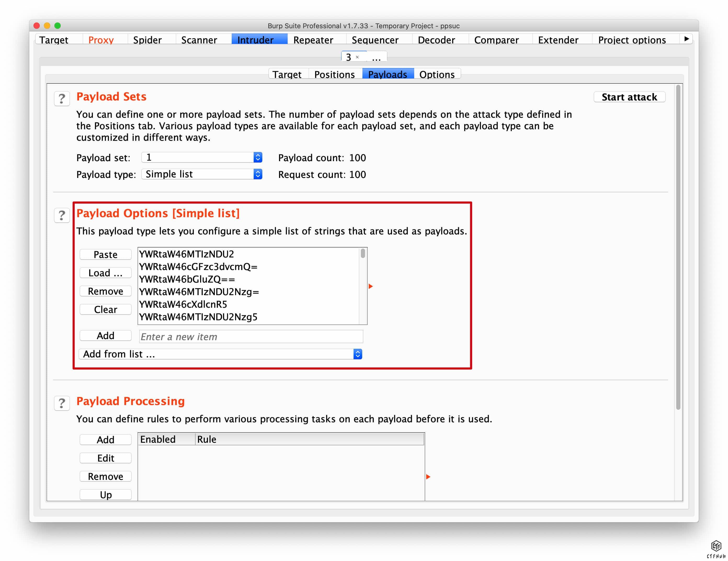The height and width of the screenshot is (561, 728).
Task: Open the Payload type dropdown
Action: pyautogui.click(x=202, y=174)
